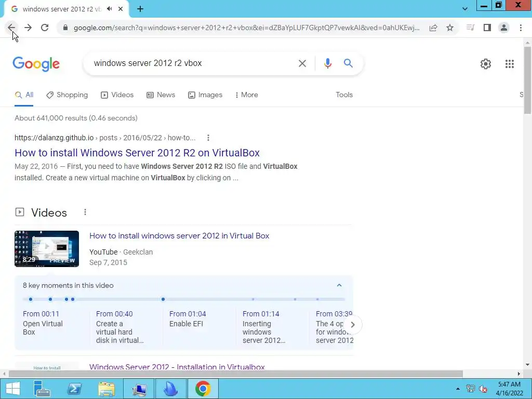Viewport: 532px width, 399px height.
Task: Open the Windows Start button
Action: point(12,389)
